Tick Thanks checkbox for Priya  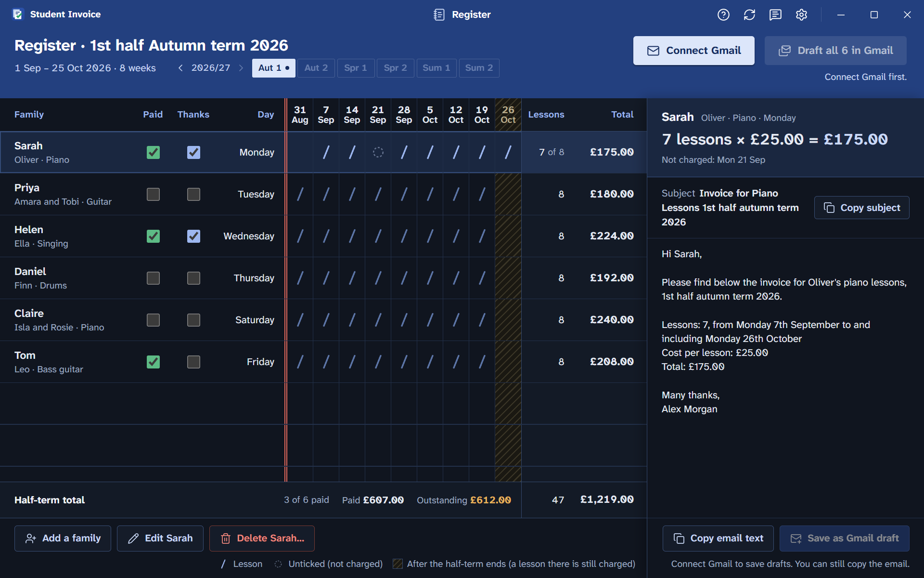193,194
